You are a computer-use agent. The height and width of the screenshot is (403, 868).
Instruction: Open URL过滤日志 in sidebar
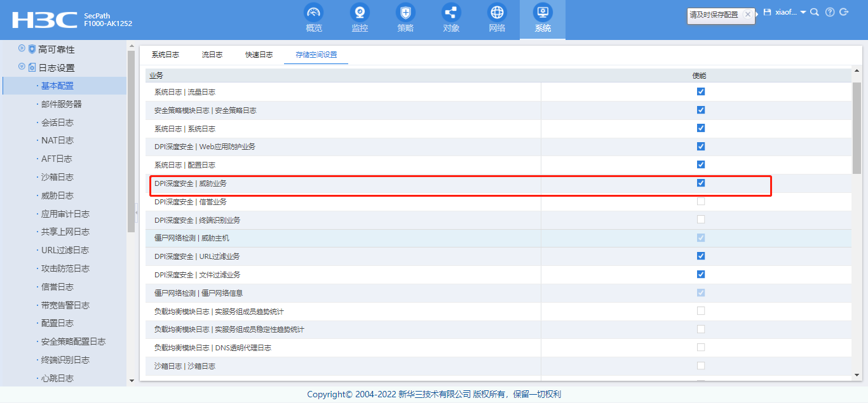[65, 250]
